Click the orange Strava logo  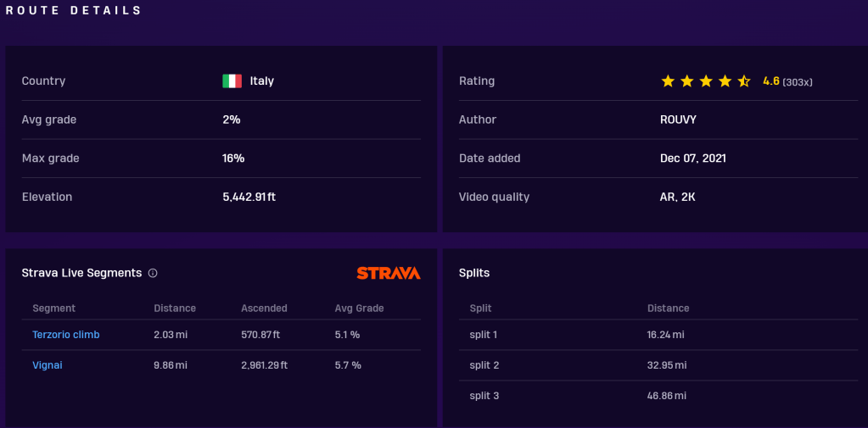tap(388, 273)
